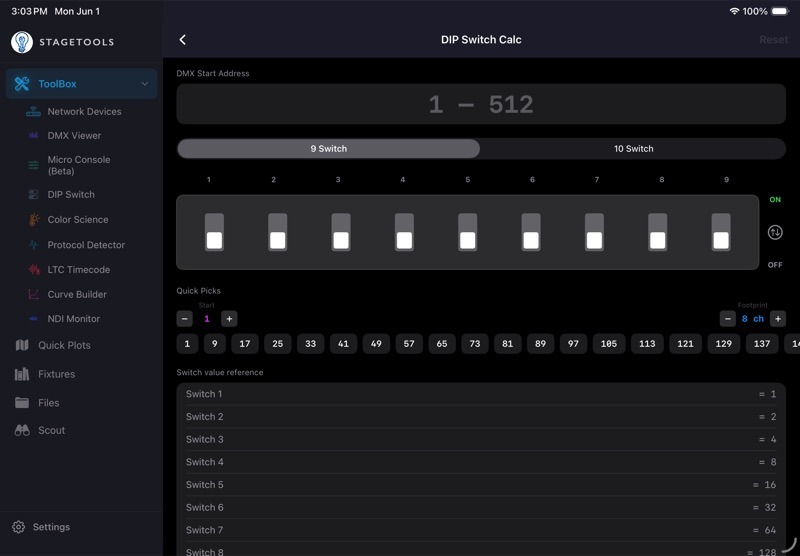
Task: Open Protocol Detector tool
Action: pyautogui.click(x=86, y=245)
